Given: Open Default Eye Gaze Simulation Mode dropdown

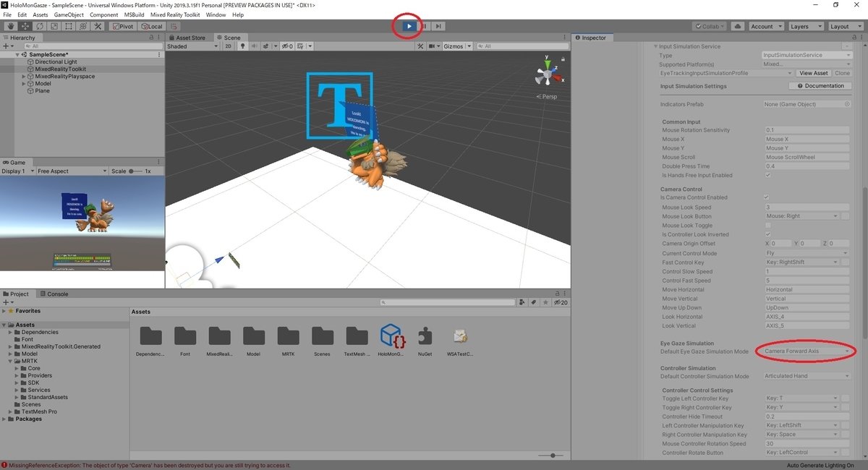Looking at the screenshot, I should (808, 351).
